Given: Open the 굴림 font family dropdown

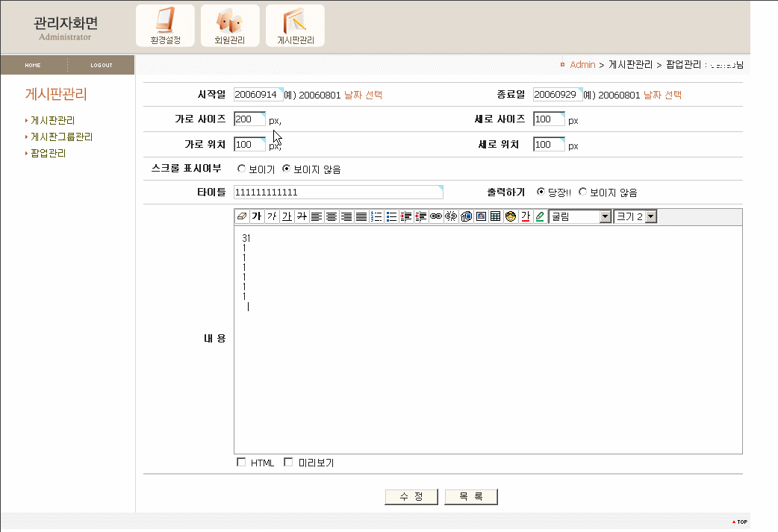Looking at the screenshot, I should [580, 216].
